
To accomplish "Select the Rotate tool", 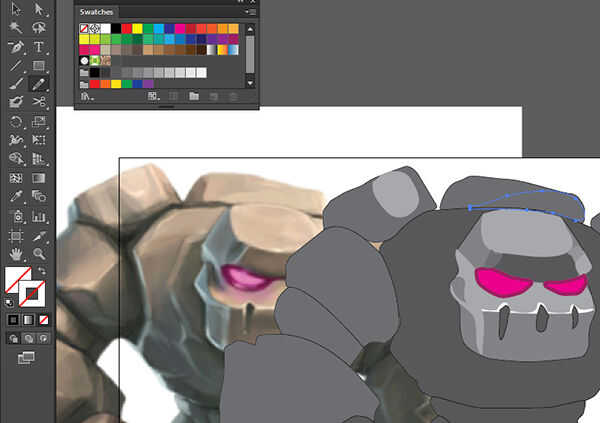I will pyautogui.click(x=16, y=122).
